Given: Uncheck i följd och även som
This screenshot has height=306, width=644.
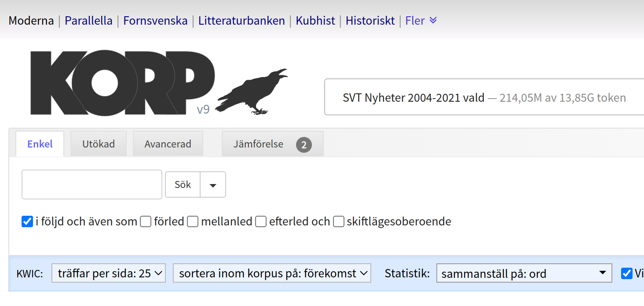Looking at the screenshot, I should [27, 221].
